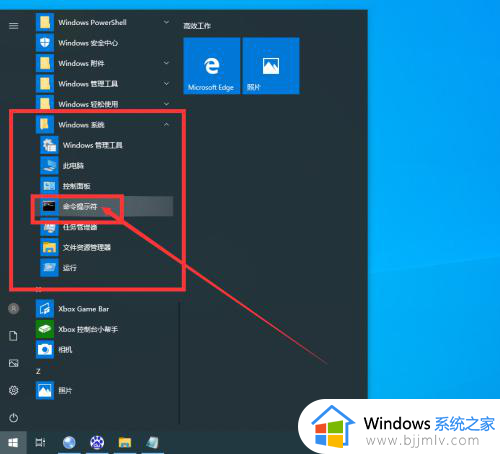Click the 任务管理器 label

[80, 227]
